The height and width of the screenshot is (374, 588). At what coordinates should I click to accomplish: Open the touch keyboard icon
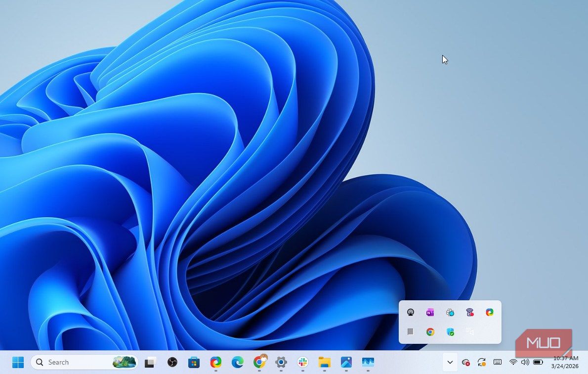tap(498, 362)
